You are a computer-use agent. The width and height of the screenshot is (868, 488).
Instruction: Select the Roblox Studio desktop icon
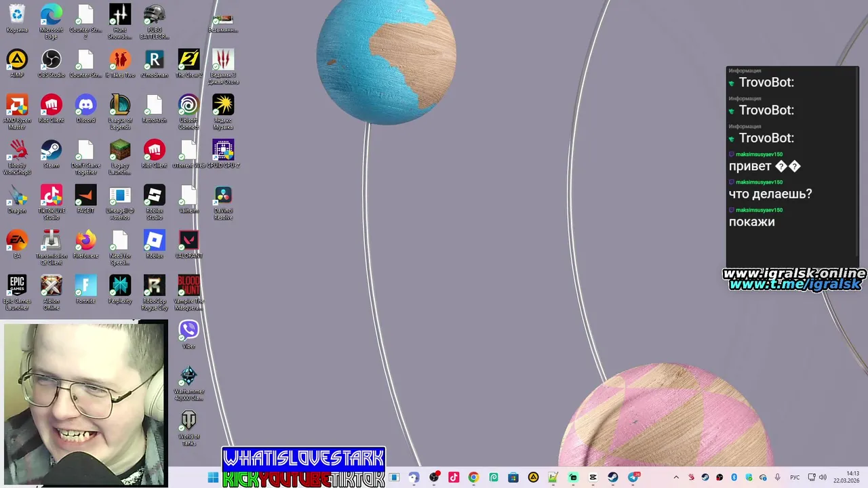tap(155, 202)
